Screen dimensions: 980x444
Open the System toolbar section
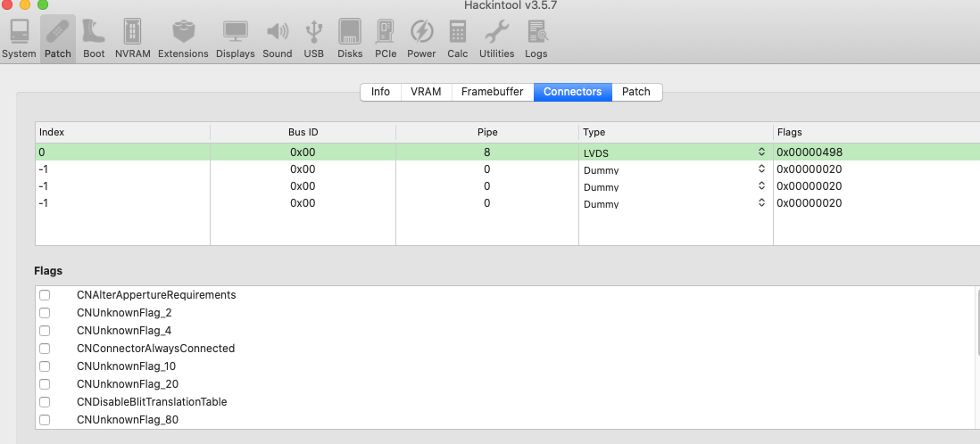[19, 37]
